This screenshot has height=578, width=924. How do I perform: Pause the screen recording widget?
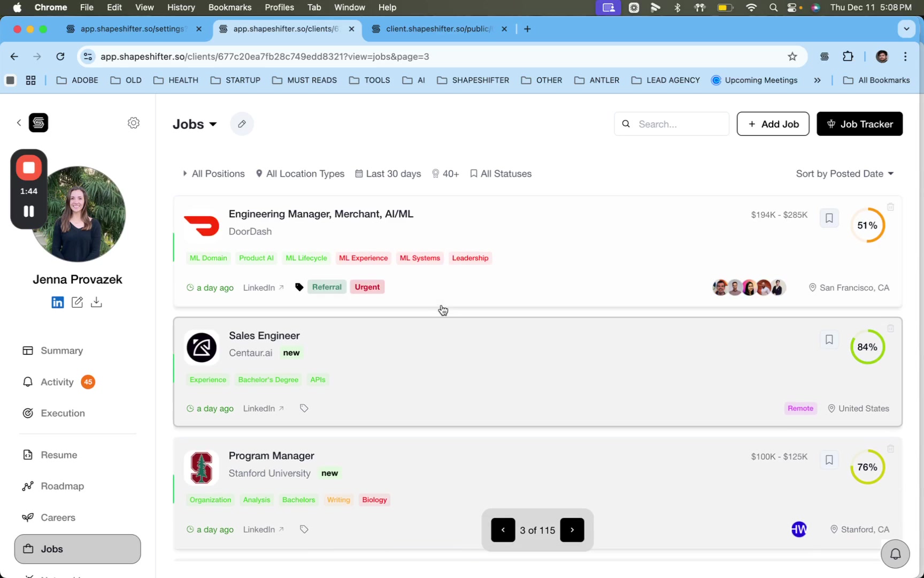point(28,211)
